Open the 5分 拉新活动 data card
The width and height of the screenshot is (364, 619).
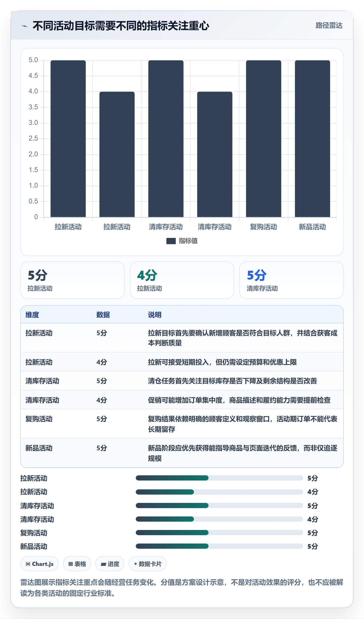[73, 280]
